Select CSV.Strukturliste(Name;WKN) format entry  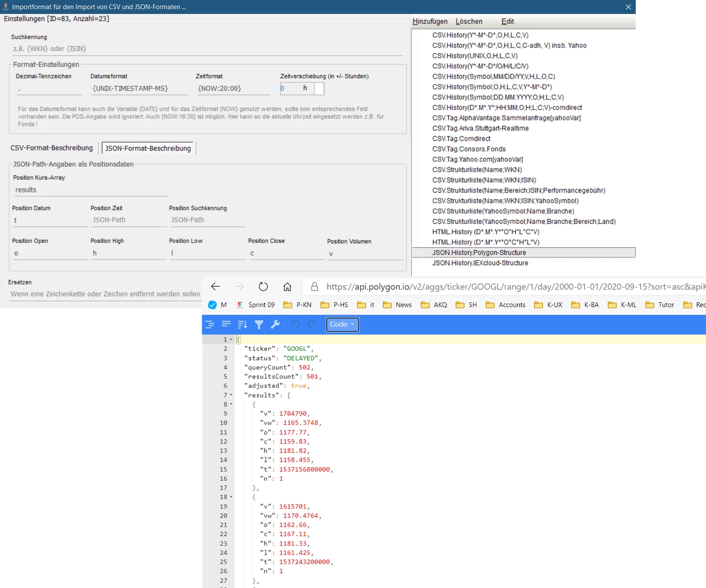pyautogui.click(x=477, y=170)
